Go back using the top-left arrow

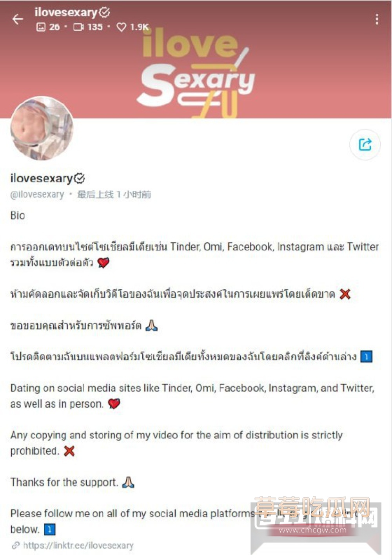point(18,19)
